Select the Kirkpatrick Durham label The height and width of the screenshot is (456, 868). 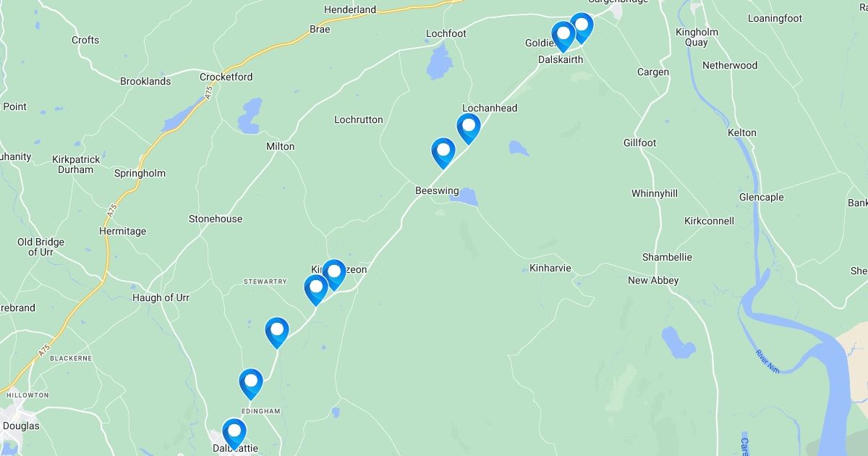pos(76,164)
